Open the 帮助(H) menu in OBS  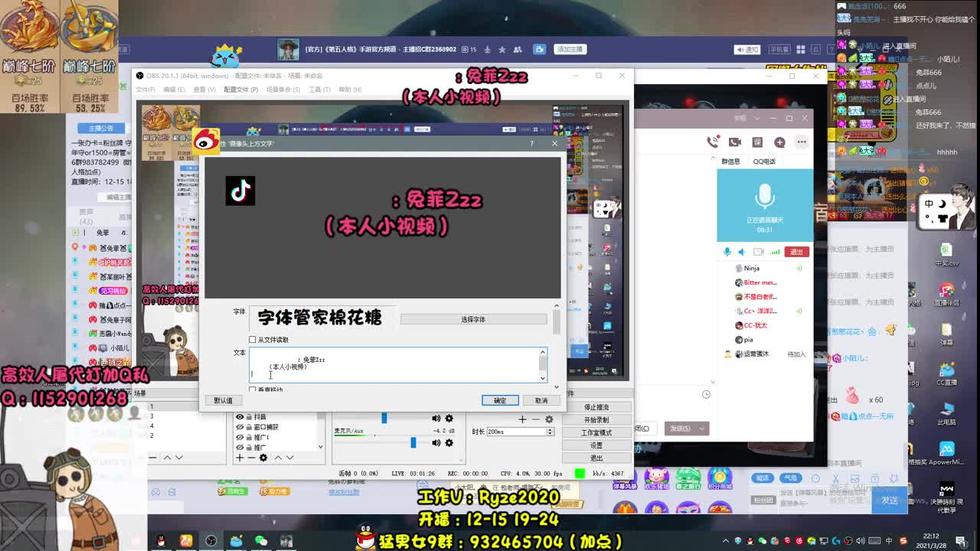[350, 90]
